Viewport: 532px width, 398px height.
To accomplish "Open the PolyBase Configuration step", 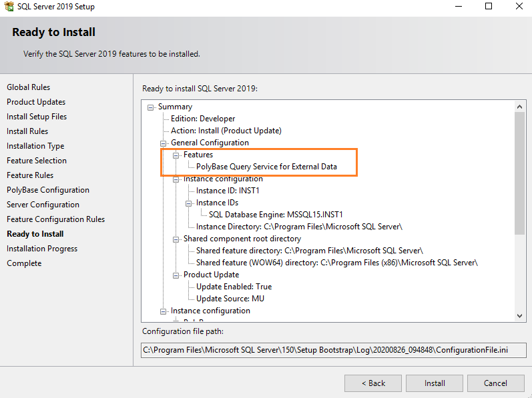I will click(x=48, y=190).
